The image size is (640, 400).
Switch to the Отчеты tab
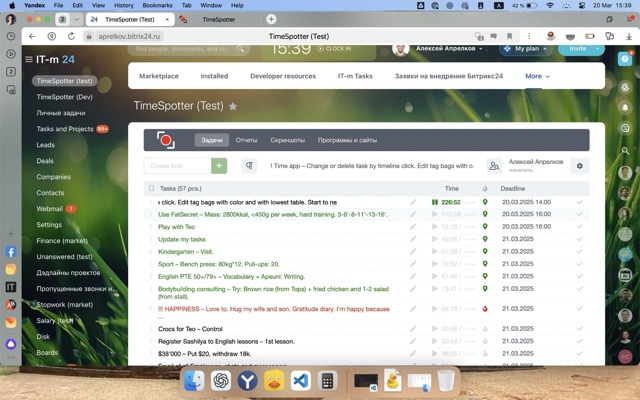(x=246, y=141)
